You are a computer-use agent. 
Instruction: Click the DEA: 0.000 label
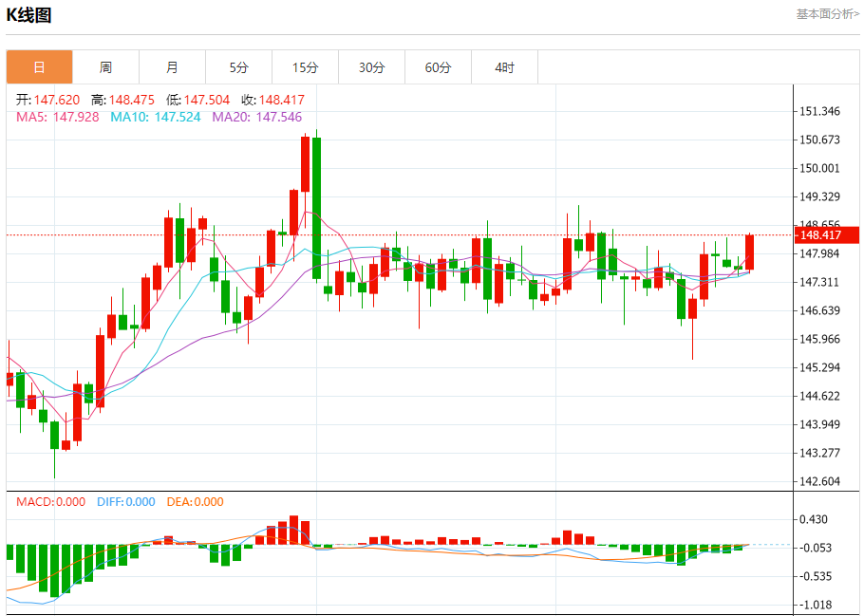point(195,502)
